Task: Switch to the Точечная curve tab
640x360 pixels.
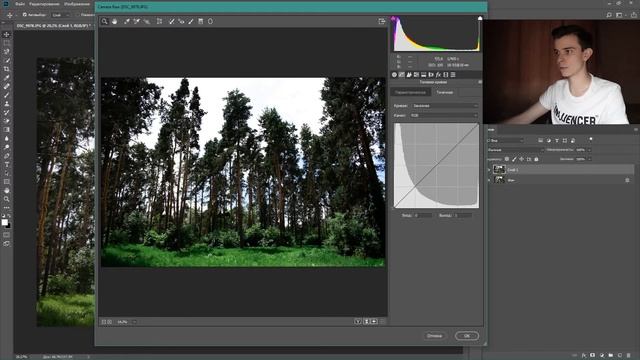Action: [x=445, y=92]
